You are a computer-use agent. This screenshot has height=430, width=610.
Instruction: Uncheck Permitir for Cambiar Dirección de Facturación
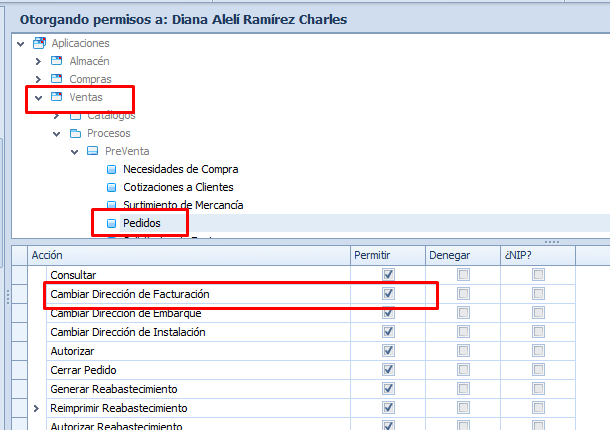click(x=389, y=294)
